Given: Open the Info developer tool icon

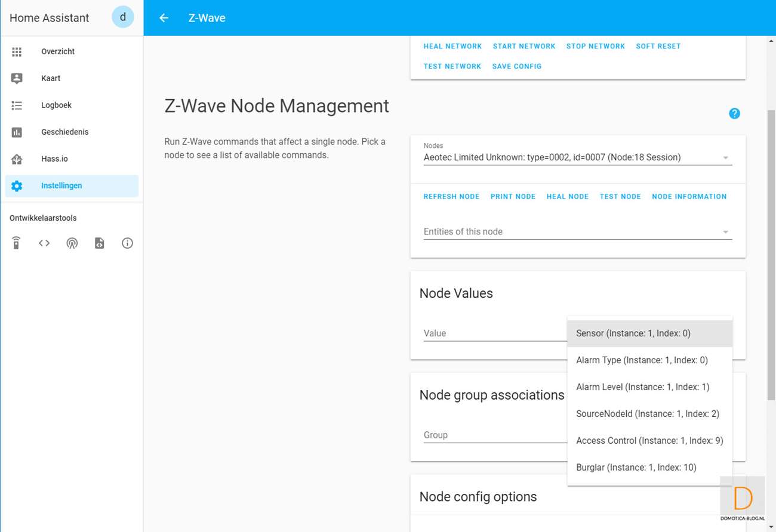Looking at the screenshot, I should [127, 243].
